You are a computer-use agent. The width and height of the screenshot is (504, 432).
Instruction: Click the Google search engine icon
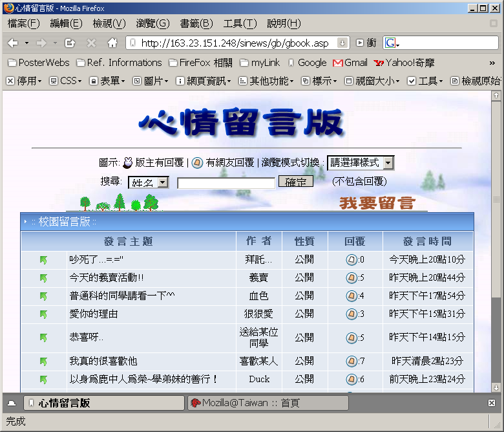pos(390,43)
